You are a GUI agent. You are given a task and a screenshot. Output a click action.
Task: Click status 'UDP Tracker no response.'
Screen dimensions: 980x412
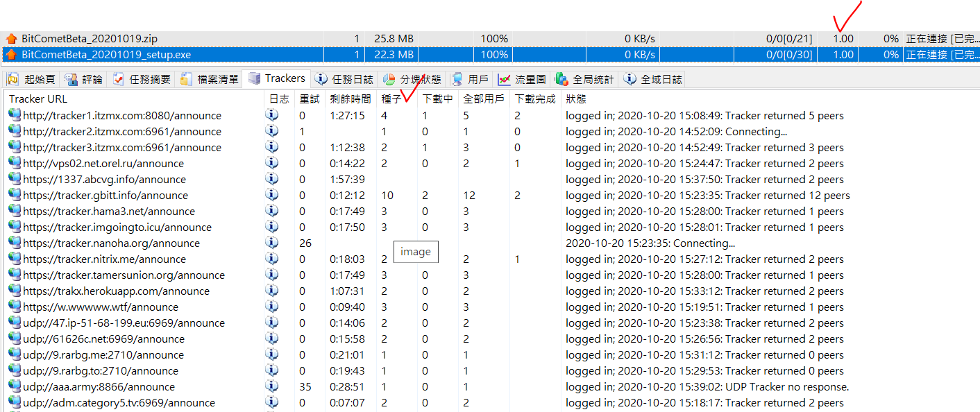click(x=787, y=387)
